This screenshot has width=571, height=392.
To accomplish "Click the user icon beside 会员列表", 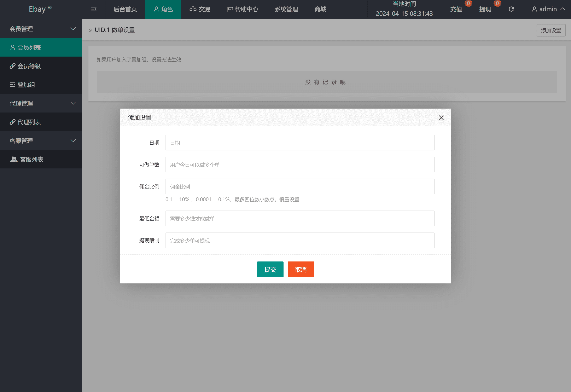I will (x=13, y=47).
